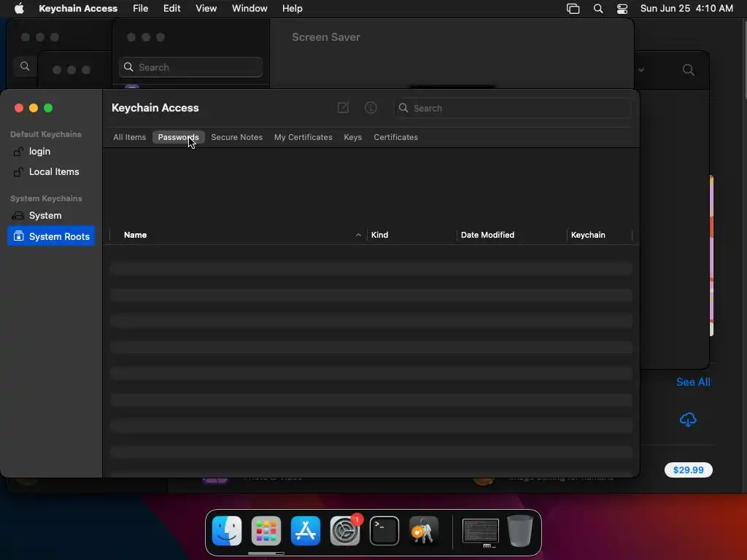Open Keychain Access from the Dock
Image resolution: width=747 pixels, height=560 pixels.
tap(424, 531)
